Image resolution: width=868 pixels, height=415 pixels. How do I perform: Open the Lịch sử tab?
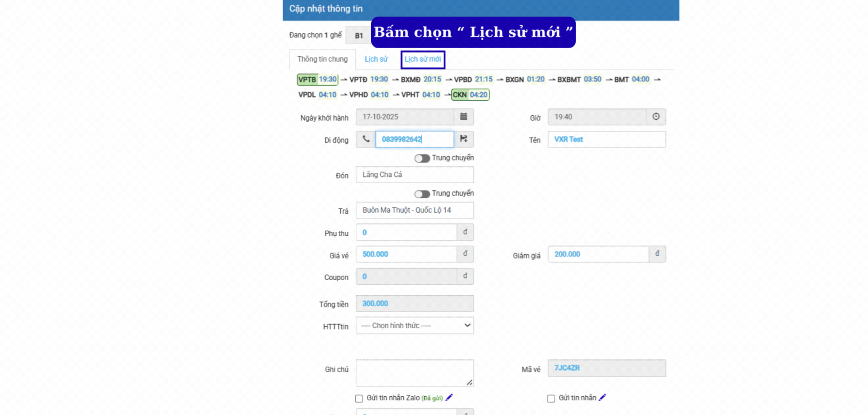[376, 59]
